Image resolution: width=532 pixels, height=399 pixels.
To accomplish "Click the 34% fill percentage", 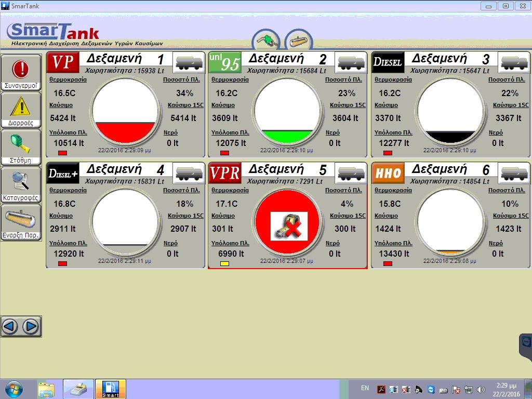I will (x=184, y=93).
